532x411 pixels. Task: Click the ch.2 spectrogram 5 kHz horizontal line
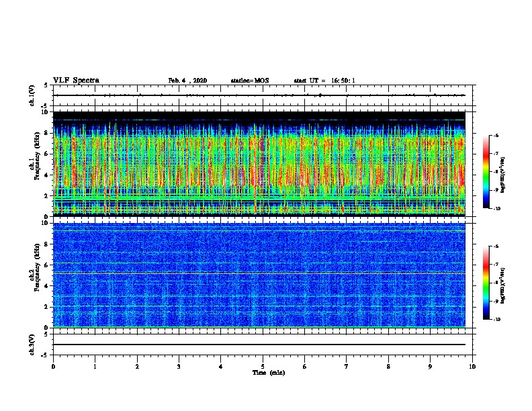coord(259,273)
